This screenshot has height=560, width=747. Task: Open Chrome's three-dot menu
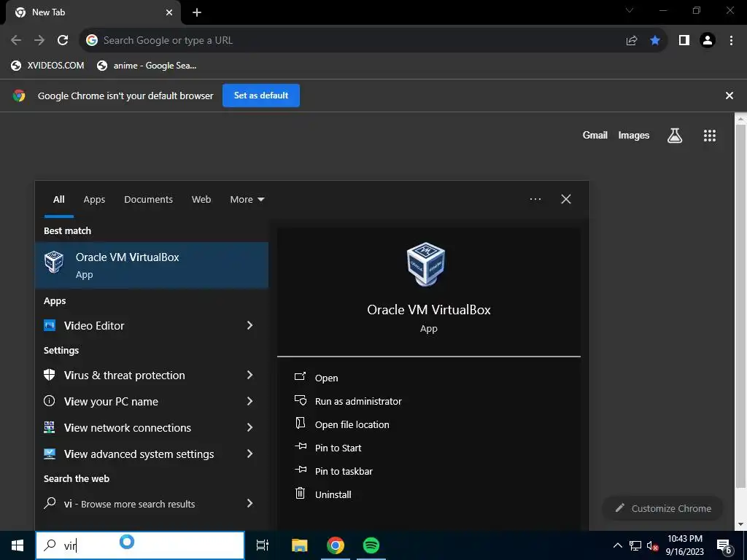[x=731, y=41]
